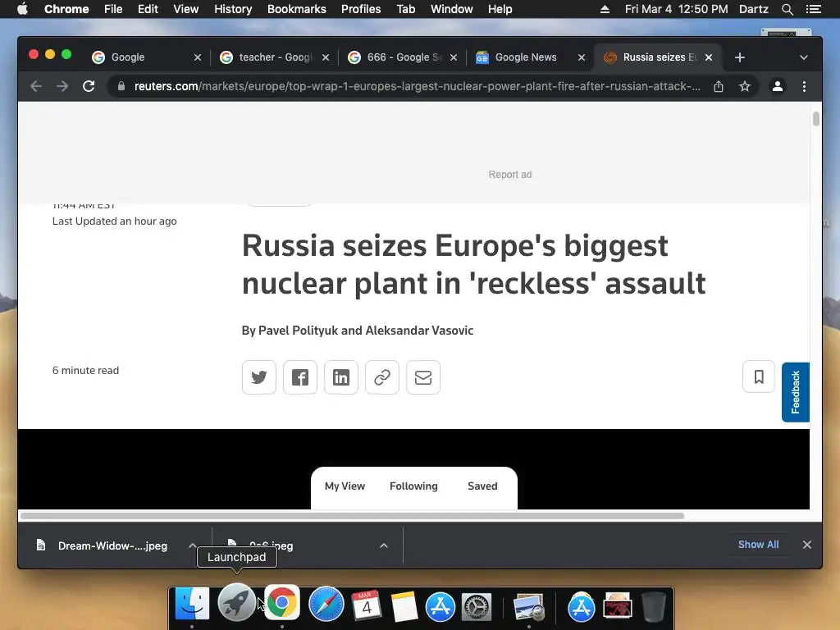Open the Profiles menu

(x=361, y=9)
